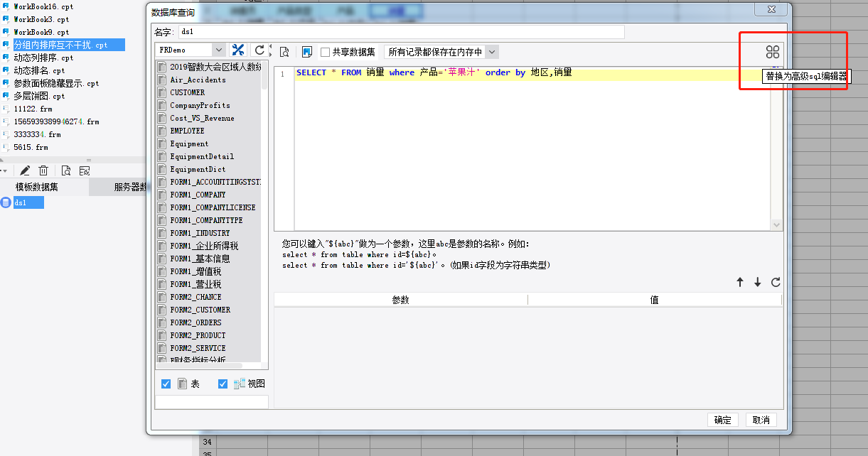
Task: Select 多层饼图.cpt file
Action: point(39,96)
